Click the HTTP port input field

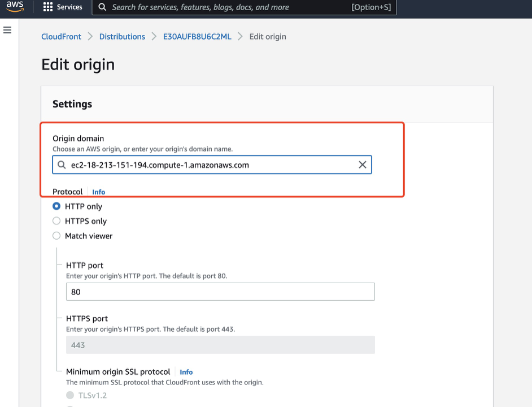pos(220,292)
